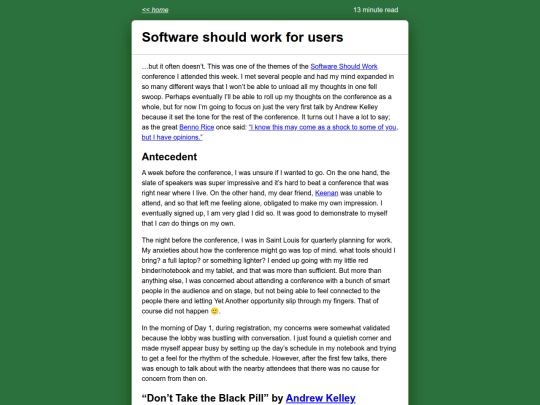Follow the Benno Rice link
540x405 pixels.
click(197, 127)
